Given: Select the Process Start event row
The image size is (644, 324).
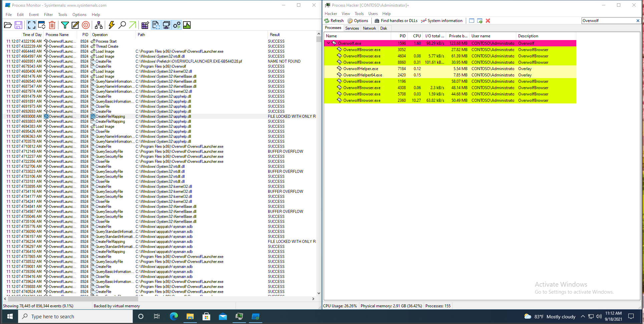Looking at the screenshot, I should [x=159, y=41].
